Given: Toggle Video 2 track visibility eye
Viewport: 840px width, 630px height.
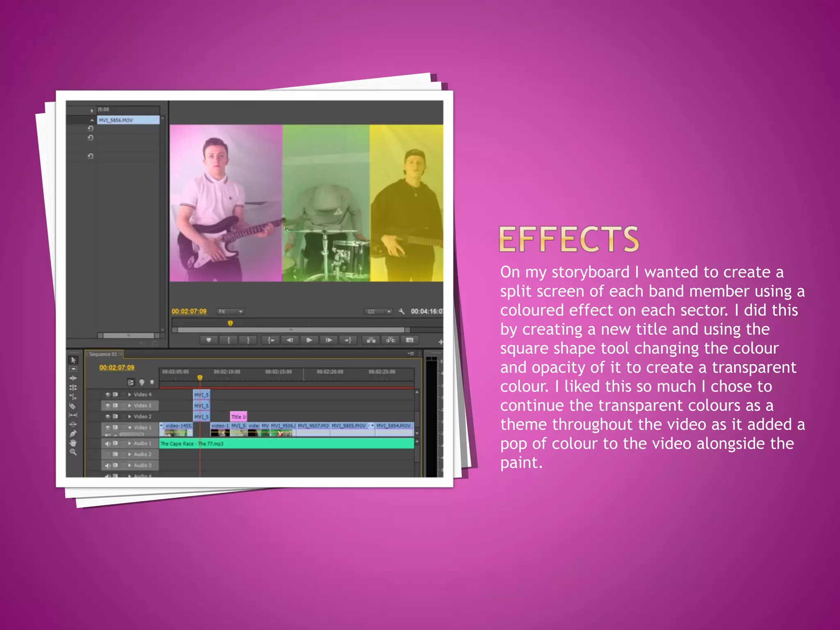Looking at the screenshot, I should [108, 416].
